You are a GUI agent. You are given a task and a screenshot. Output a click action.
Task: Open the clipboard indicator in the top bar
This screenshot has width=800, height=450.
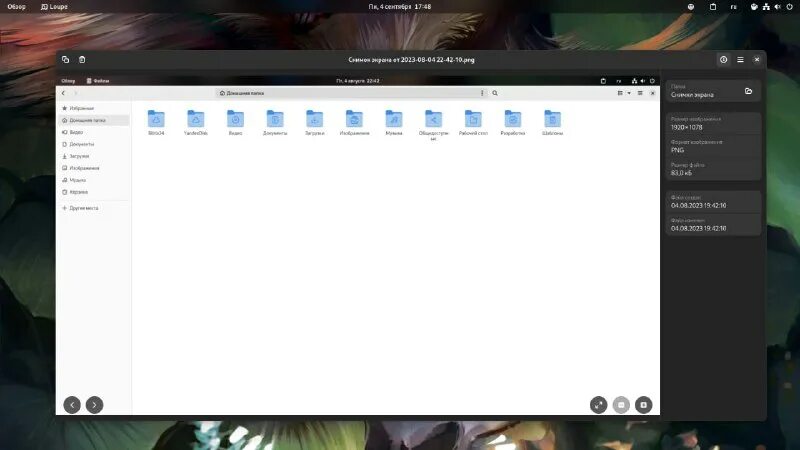[x=713, y=7]
